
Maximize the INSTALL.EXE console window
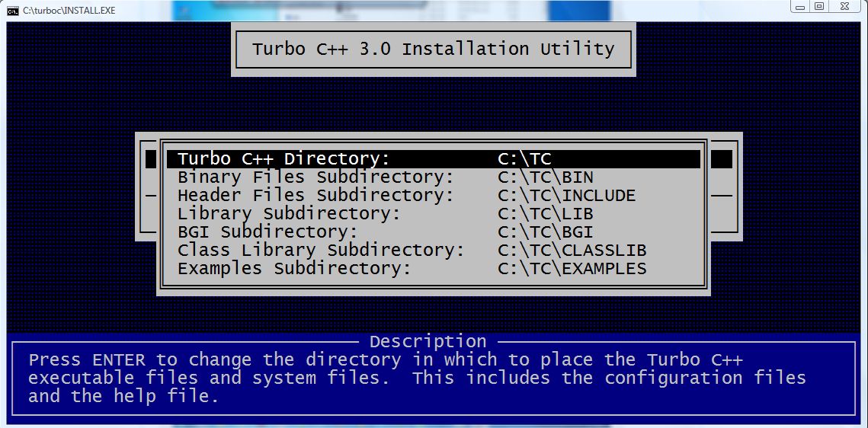coord(819,7)
